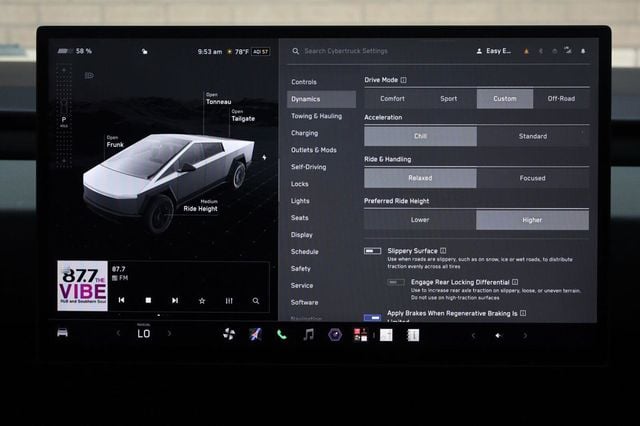Set Preferred Ride Height to Lower

tap(420, 220)
